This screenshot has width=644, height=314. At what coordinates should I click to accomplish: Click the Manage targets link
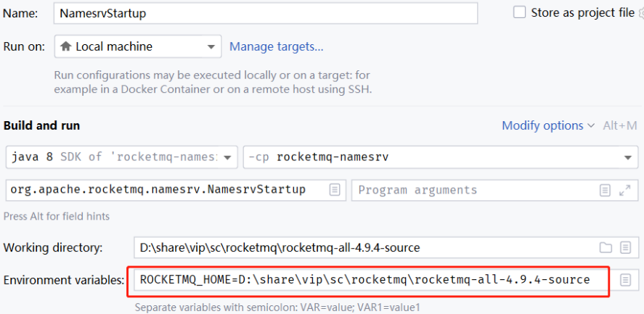(x=276, y=46)
